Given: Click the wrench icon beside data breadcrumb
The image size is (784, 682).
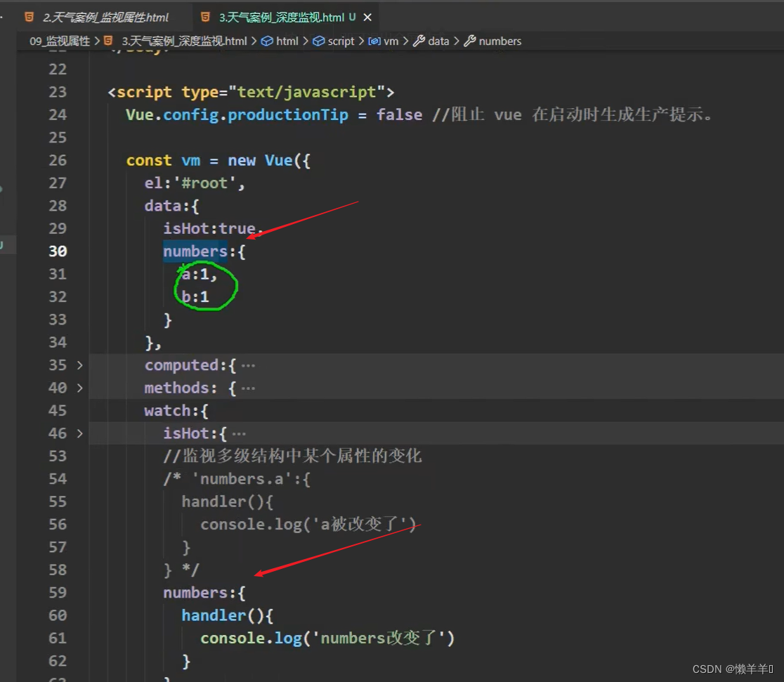Looking at the screenshot, I should coord(419,41).
